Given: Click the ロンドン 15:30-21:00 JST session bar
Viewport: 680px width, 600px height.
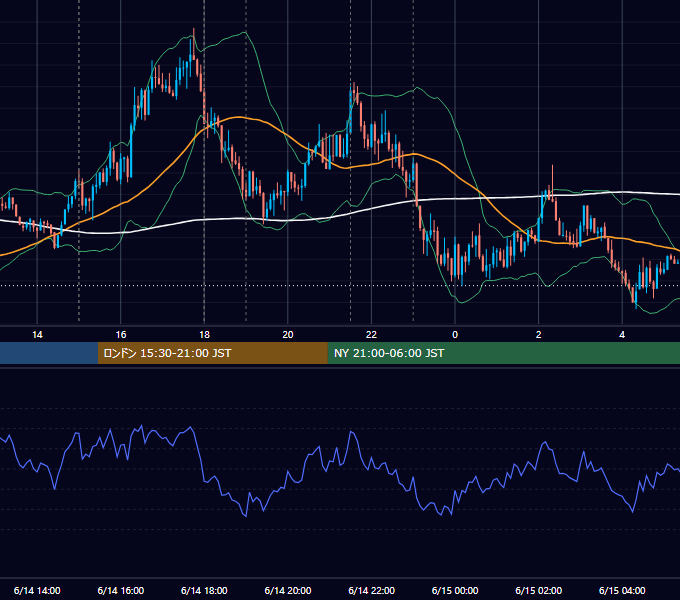Looking at the screenshot, I should coord(212,353).
